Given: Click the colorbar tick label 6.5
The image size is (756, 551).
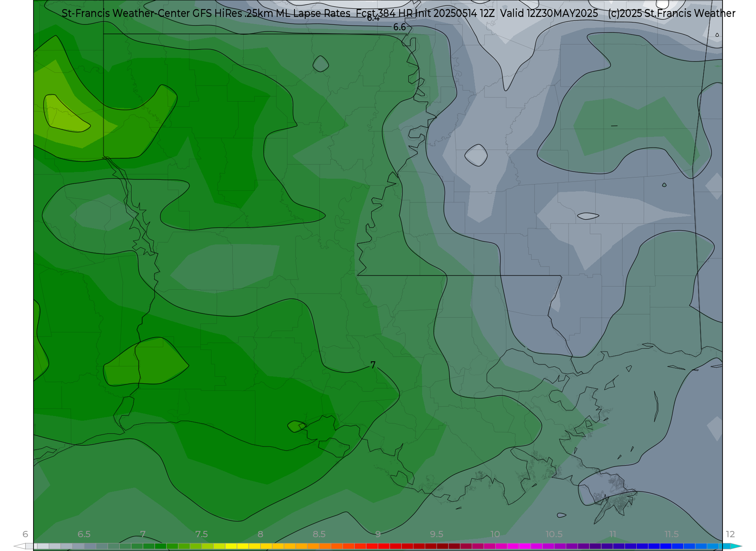Looking at the screenshot, I should [x=84, y=534].
